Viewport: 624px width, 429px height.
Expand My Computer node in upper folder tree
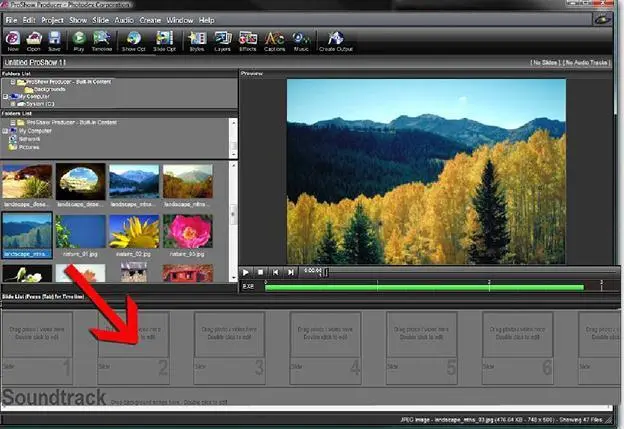5,96
